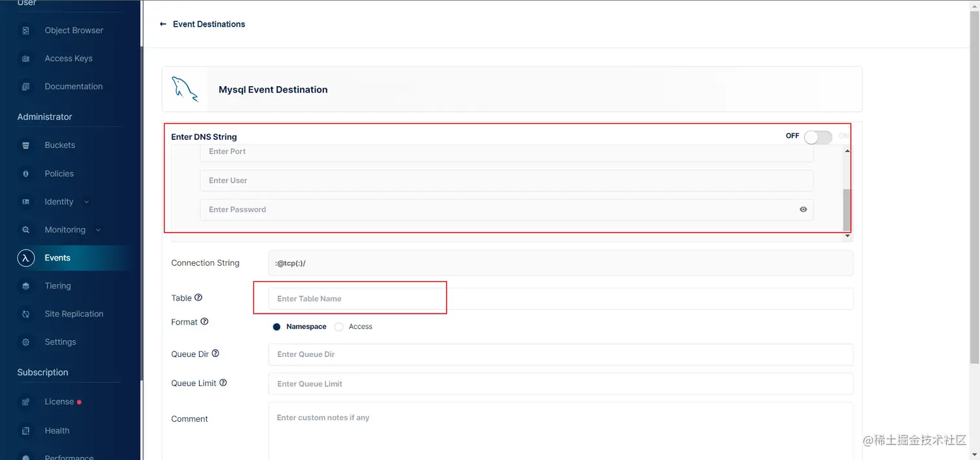Click the help icon next to Queue Dir

coord(215,354)
